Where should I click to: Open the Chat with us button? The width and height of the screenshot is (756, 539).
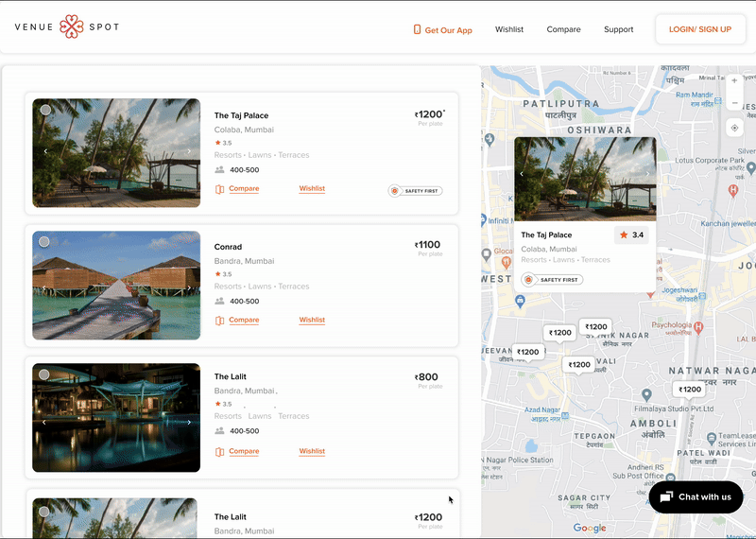[696, 497]
